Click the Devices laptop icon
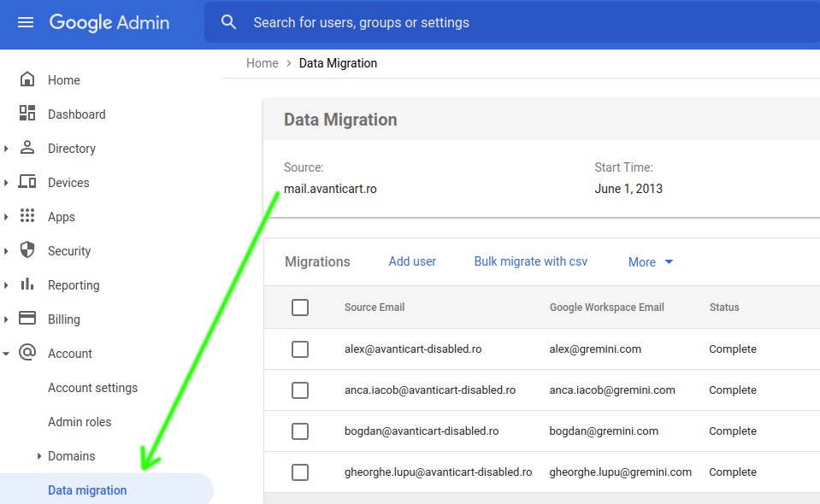Viewport: 820px width, 504px height. pos(27,182)
